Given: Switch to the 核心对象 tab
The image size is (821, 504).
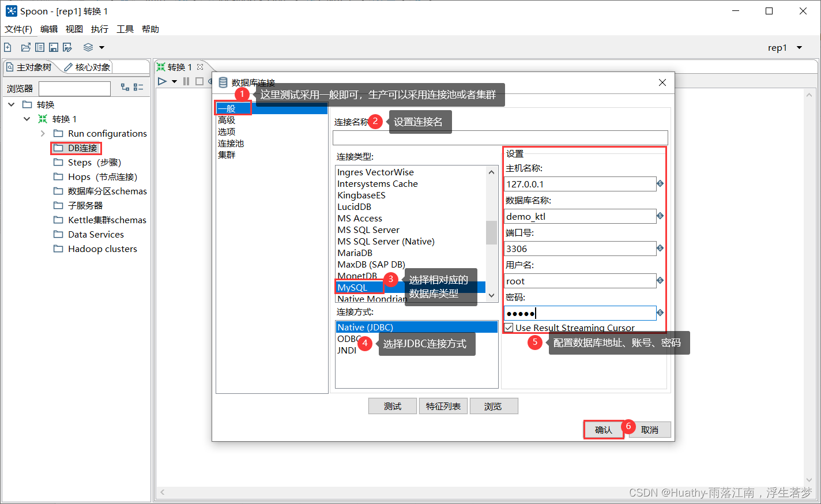Looking at the screenshot, I should 87,67.
